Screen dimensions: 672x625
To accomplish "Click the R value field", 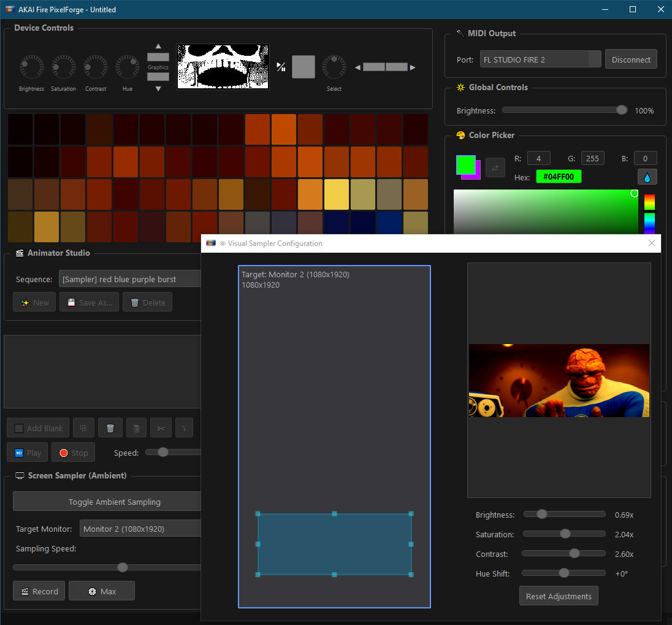I will pos(539,159).
